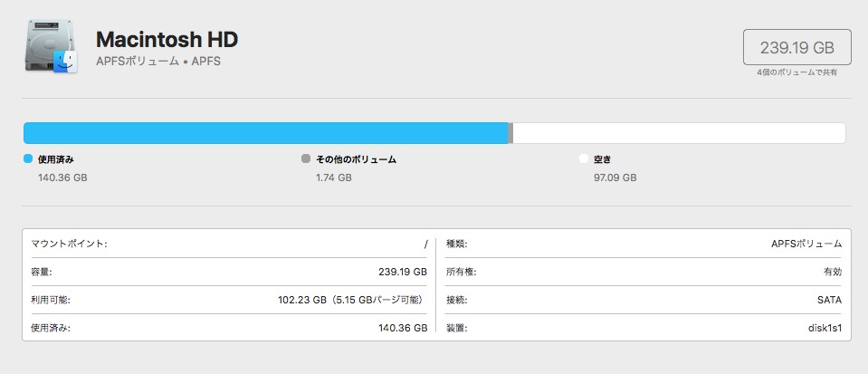The width and height of the screenshot is (868, 374).
Task: Click the 4個のボリュームで共有 label
Action: [x=796, y=72]
